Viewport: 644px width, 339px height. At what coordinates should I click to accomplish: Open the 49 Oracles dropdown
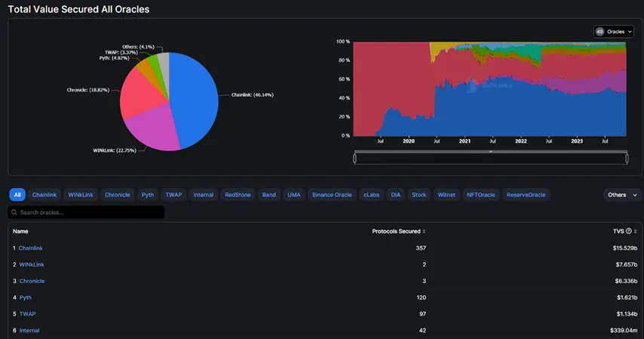tap(614, 32)
